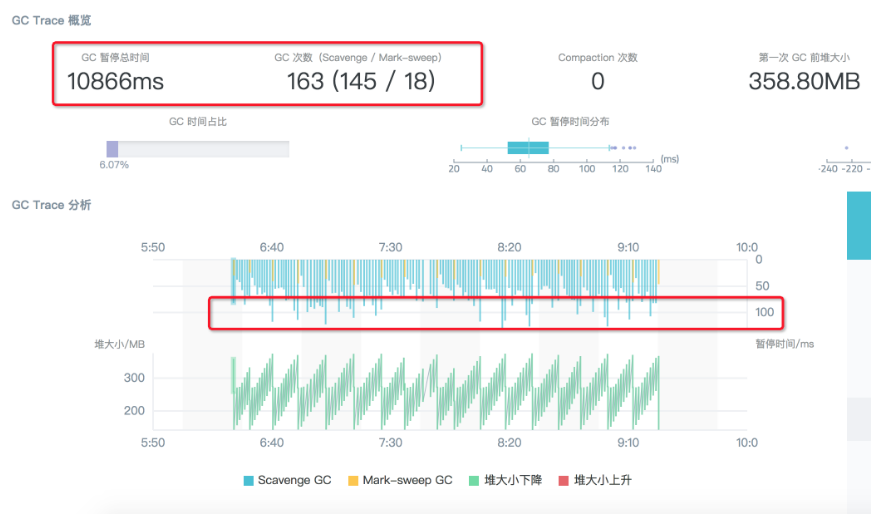Click the GC Trace 概览 heading
The width and height of the screenshot is (881, 521).
click(x=51, y=20)
